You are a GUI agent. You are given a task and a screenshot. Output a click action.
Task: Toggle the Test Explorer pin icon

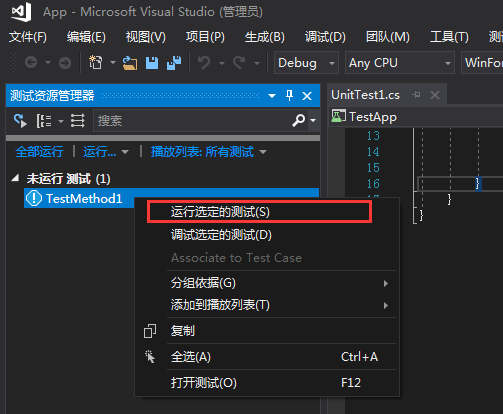289,96
